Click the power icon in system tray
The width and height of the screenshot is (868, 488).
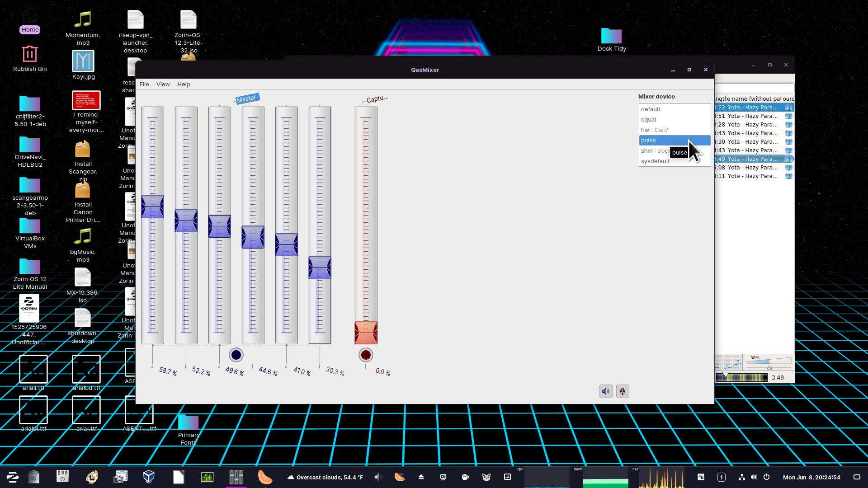(766, 477)
